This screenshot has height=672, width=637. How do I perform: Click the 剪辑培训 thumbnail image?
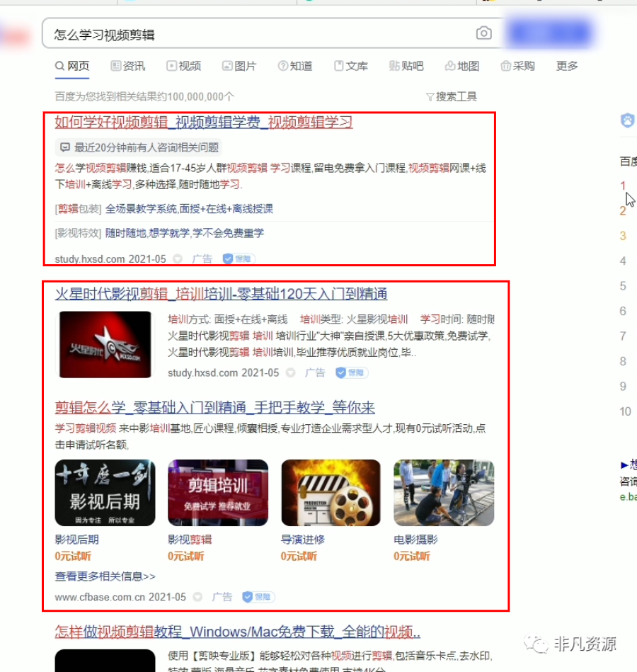(x=218, y=493)
